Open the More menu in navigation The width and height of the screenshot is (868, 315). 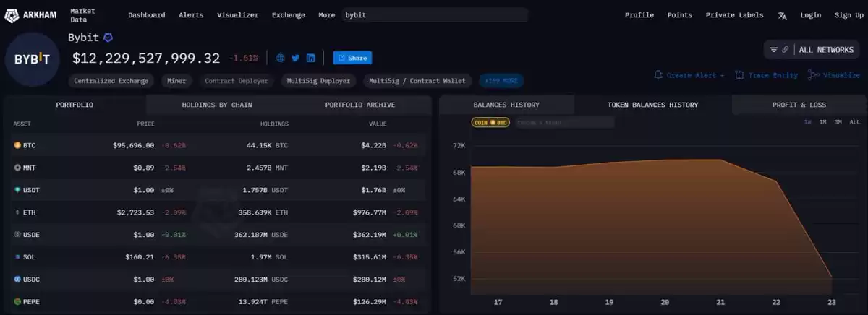pyautogui.click(x=327, y=15)
